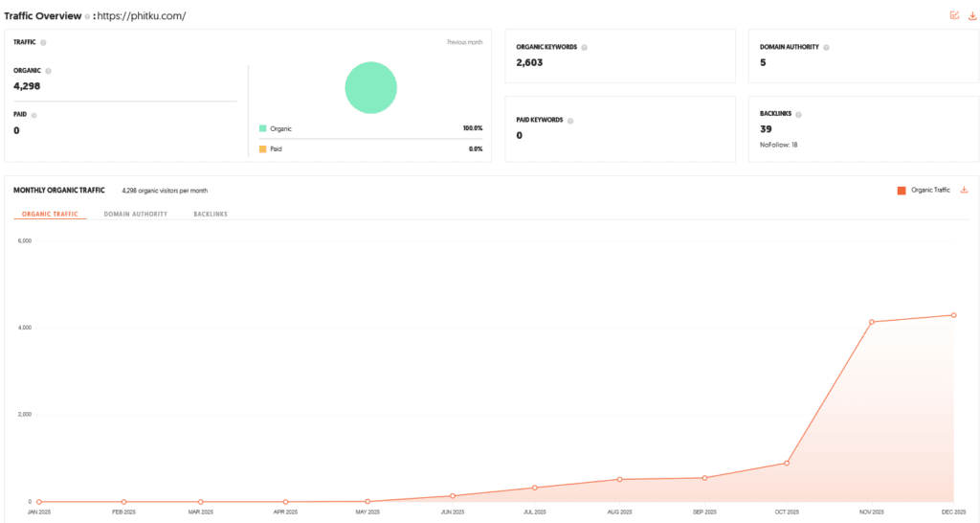Toggle the Organic Traffic legend series
The height and width of the screenshot is (523, 980).
click(x=924, y=191)
